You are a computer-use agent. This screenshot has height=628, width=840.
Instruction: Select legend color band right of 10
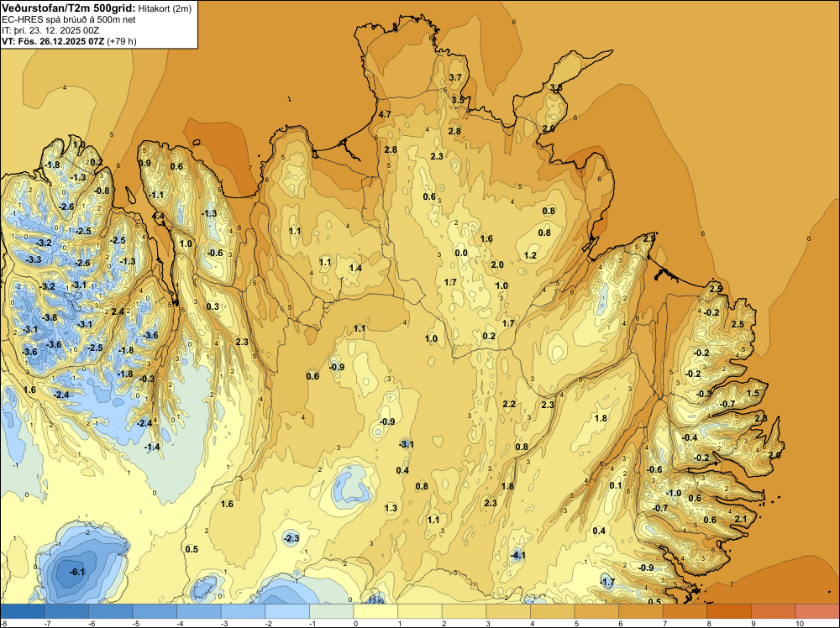(x=817, y=611)
